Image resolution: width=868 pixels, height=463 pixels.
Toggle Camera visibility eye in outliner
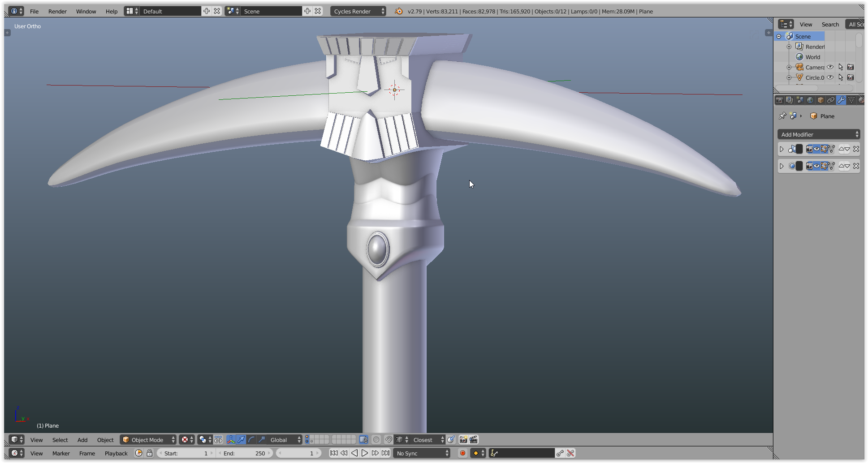830,67
